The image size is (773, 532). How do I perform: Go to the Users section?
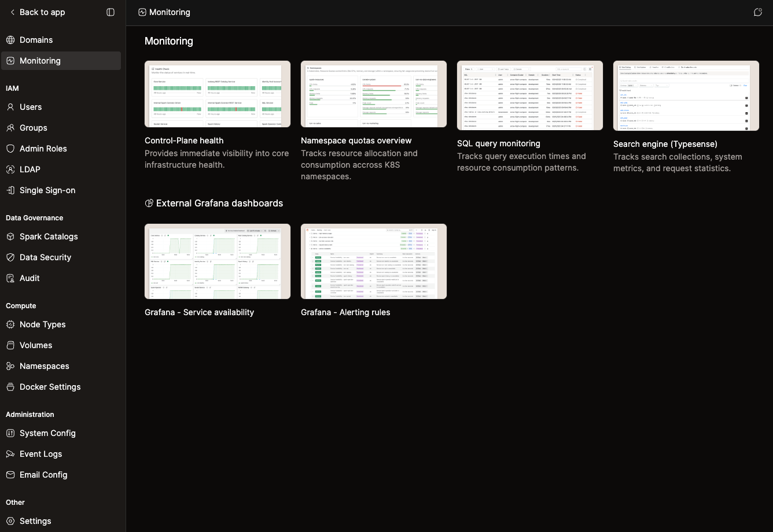[x=61, y=107]
